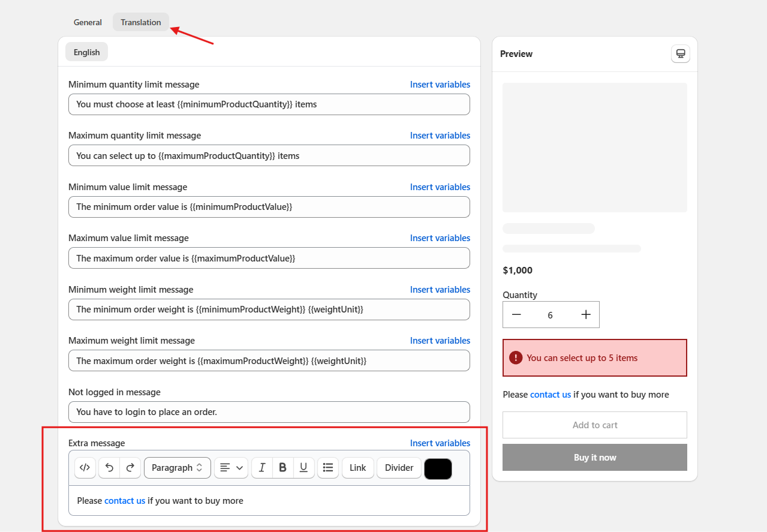Select the Translation tab
The height and width of the screenshot is (532, 767).
(140, 22)
